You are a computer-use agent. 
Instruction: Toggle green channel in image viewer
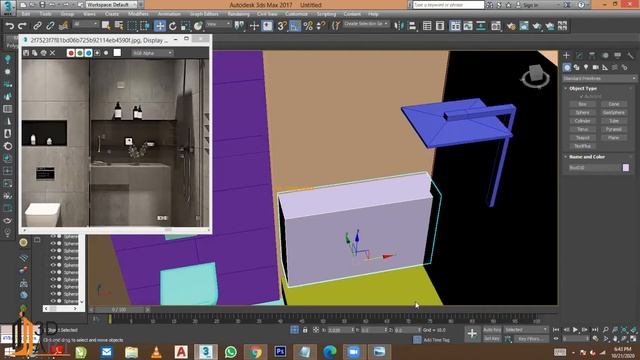point(80,53)
